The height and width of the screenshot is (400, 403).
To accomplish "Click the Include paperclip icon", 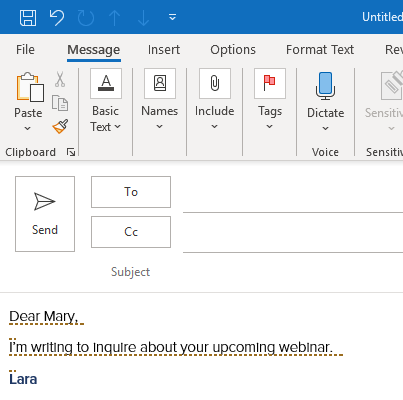I will [215, 84].
